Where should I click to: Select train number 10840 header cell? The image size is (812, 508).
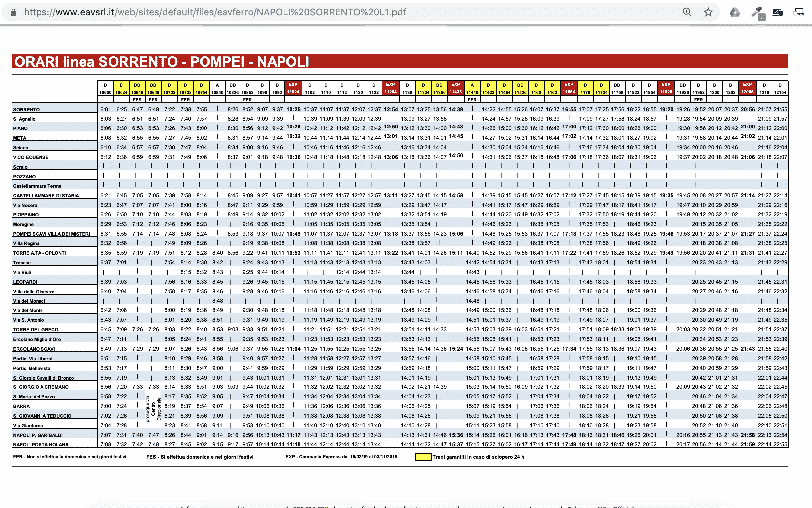tap(217, 92)
